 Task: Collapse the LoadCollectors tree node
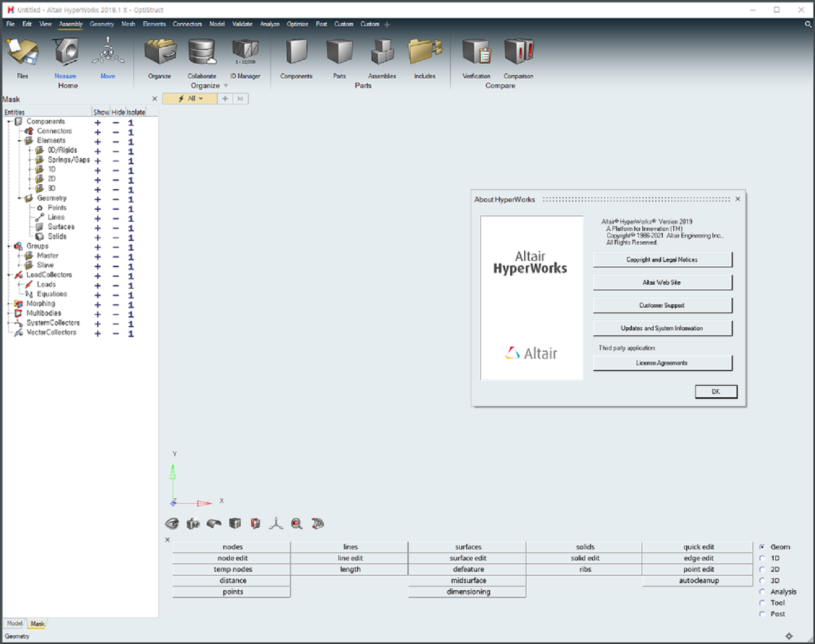[9, 275]
